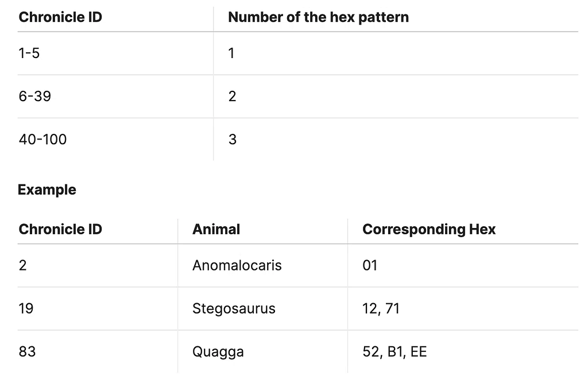This screenshot has width=588, height=375.
Task: Click 'Chronicle ID' header in example table
Action: coord(60,230)
